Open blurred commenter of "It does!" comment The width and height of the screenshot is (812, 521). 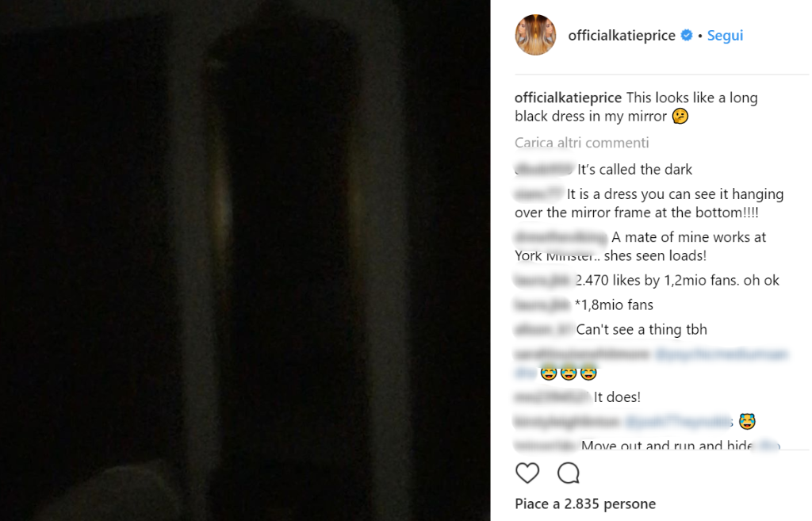click(x=552, y=396)
